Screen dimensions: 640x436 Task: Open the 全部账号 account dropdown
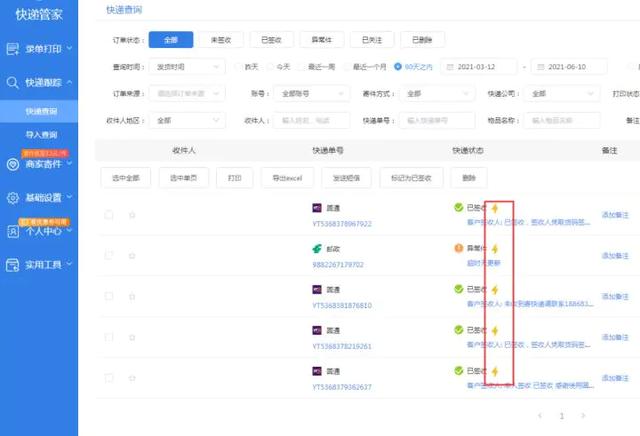(312, 94)
